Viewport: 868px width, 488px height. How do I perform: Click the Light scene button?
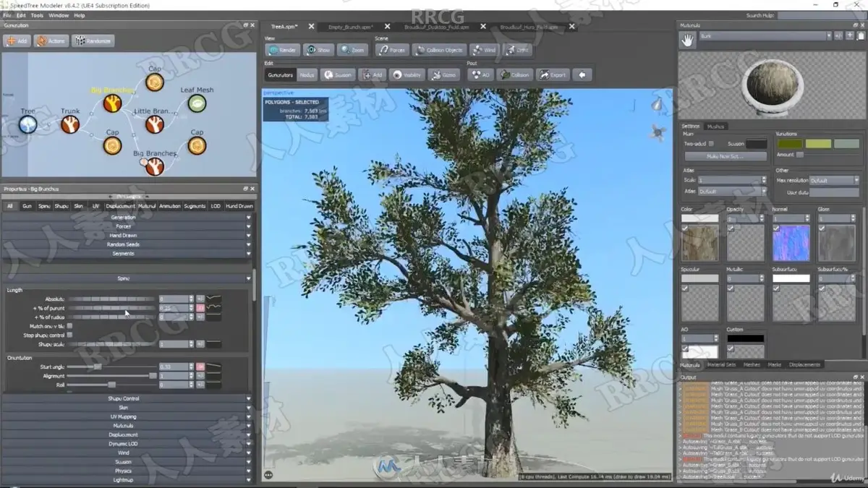click(x=518, y=50)
